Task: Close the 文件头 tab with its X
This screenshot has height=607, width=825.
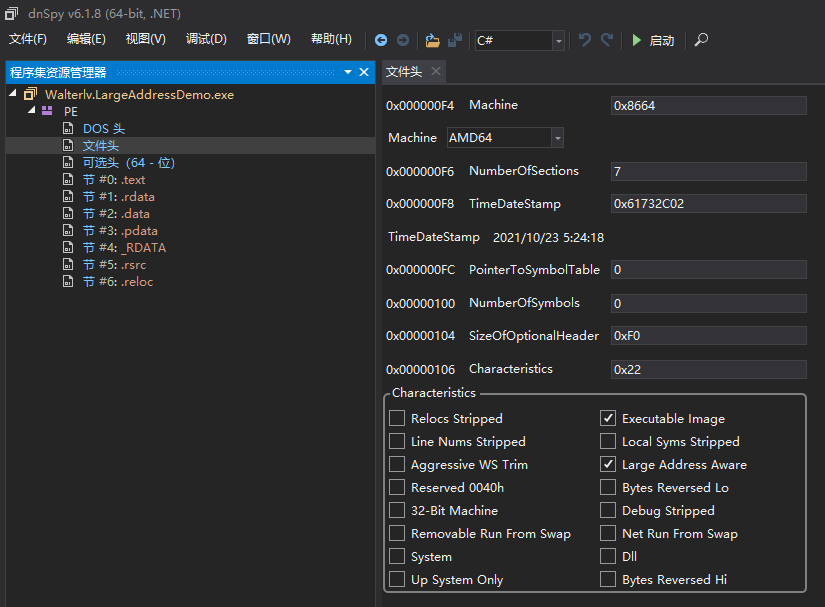Action: pyautogui.click(x=436, y=71)
